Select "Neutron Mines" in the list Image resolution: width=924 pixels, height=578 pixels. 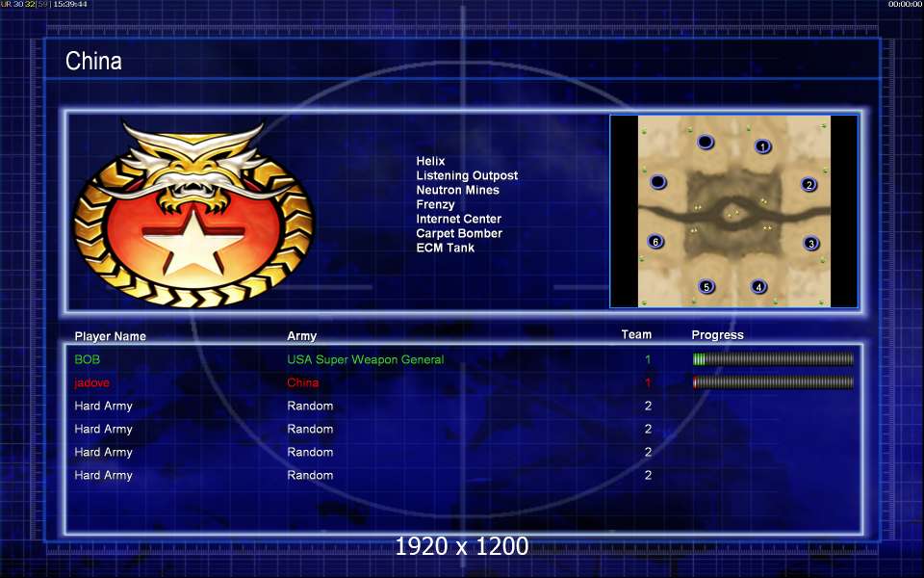(457, 190)
